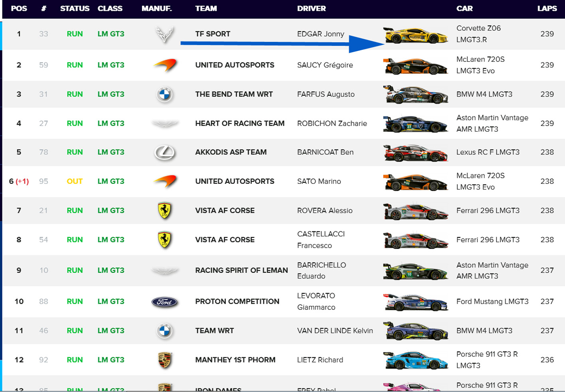Click McLaren logo in Sato Marino row
This screenshot has height=392, width=565.
point(165,181)
